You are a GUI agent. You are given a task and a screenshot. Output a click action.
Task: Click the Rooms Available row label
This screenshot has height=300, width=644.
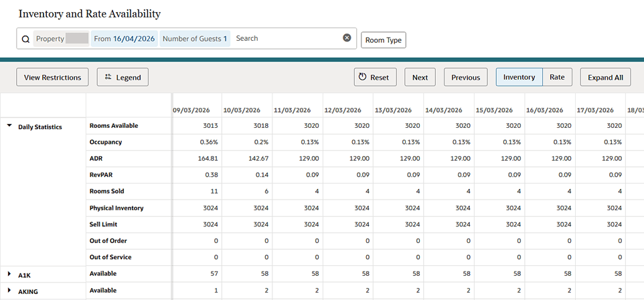pyautogui.click(x=114, y=126)
